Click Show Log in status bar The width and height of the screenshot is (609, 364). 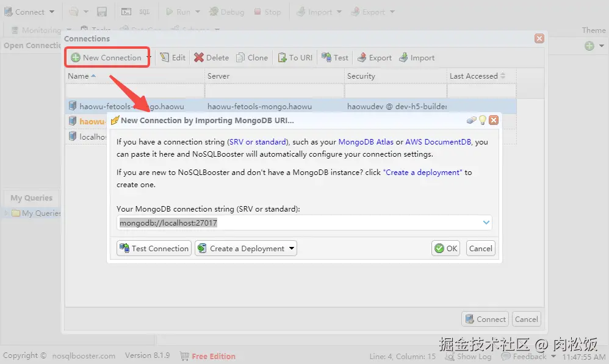click(x=469, y=356)
